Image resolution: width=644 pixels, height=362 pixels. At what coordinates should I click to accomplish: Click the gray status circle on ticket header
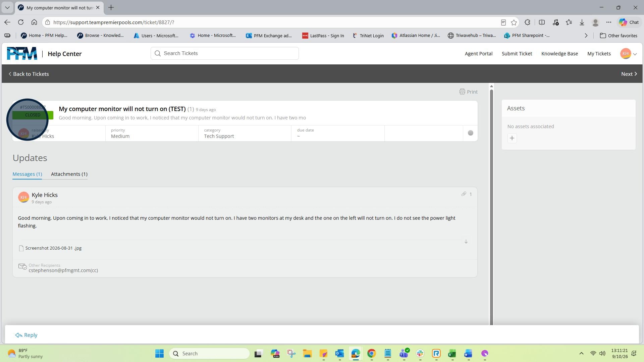[470, 133]
